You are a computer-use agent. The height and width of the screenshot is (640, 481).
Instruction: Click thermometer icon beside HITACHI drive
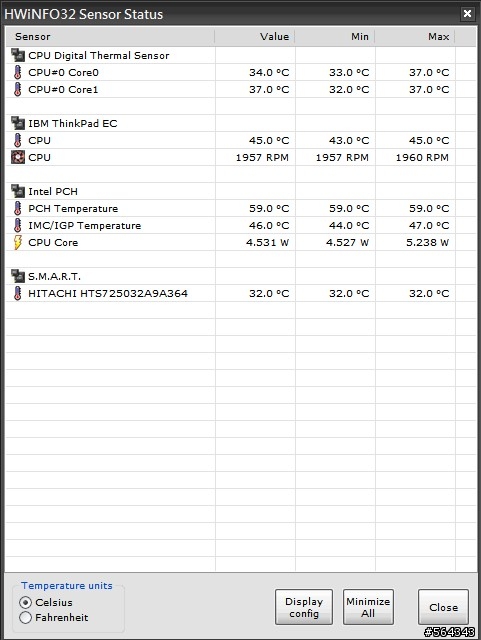(x=17, y=293)
